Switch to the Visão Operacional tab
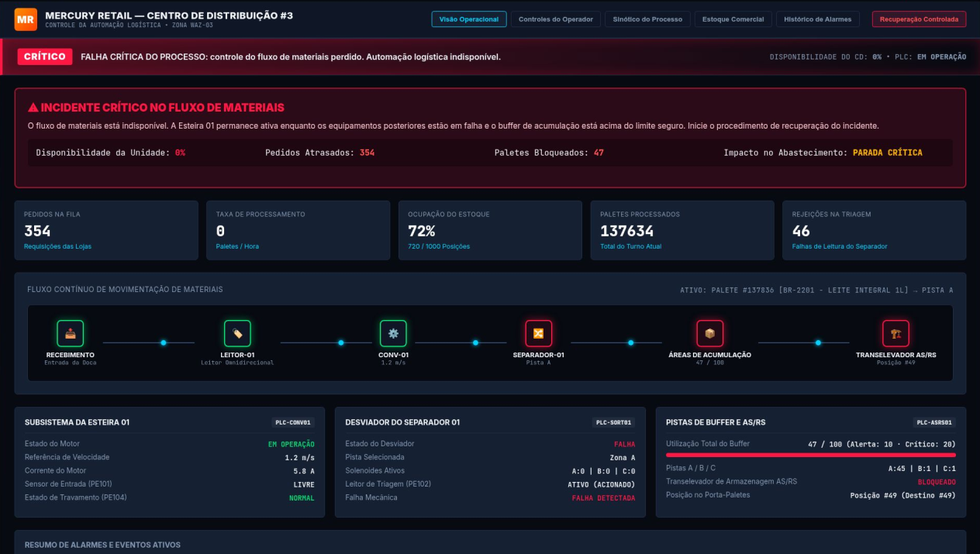This screenshot has height=554, width=980. tap(469, 19)
